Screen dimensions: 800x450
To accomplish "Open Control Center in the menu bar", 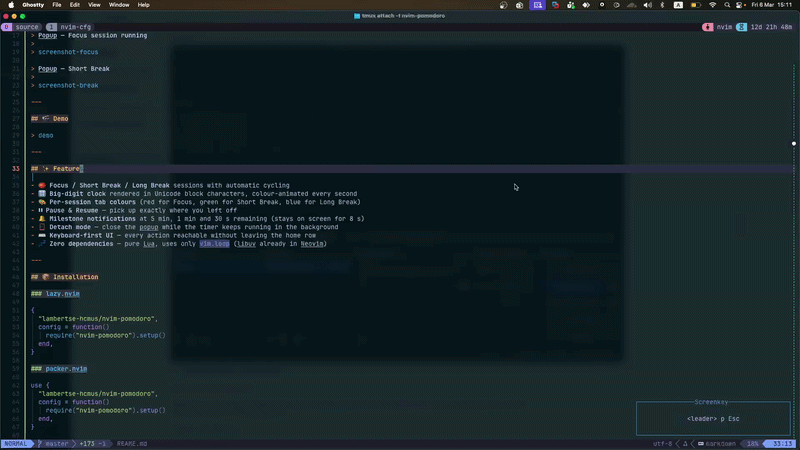I will coord(740,5).
